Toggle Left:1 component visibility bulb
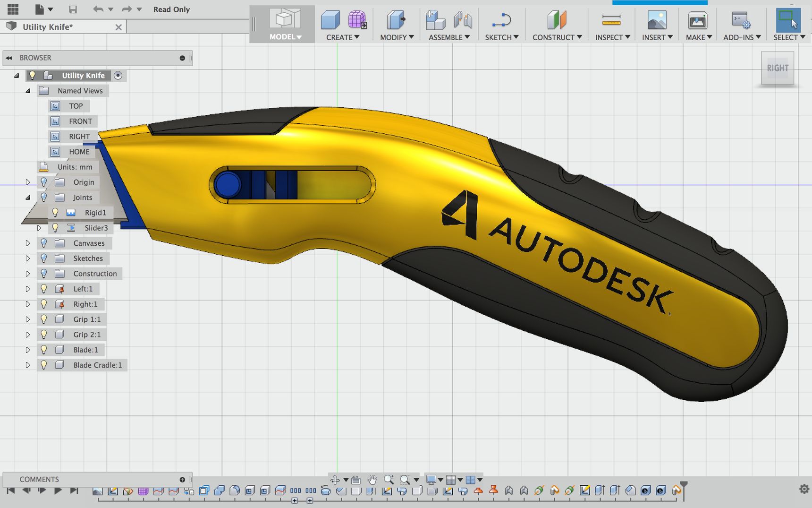The width and height of the screenshot is (812, 508). click(44, 289)
